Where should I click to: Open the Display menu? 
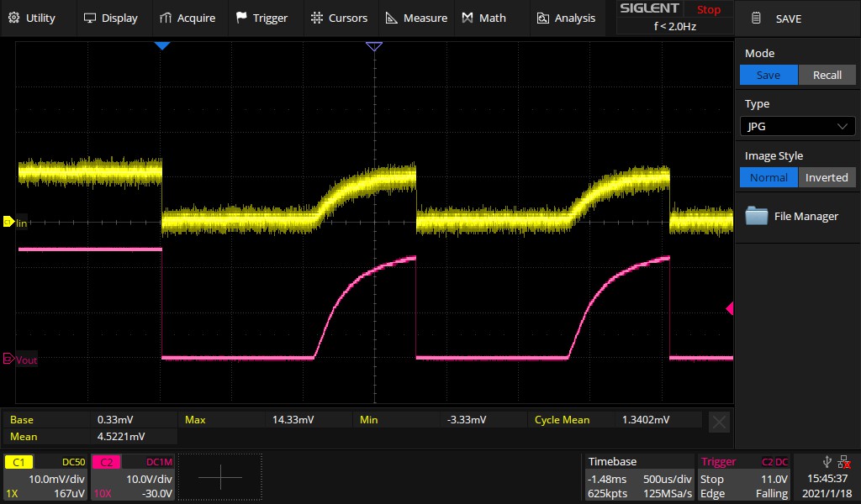tap(110, 18)
